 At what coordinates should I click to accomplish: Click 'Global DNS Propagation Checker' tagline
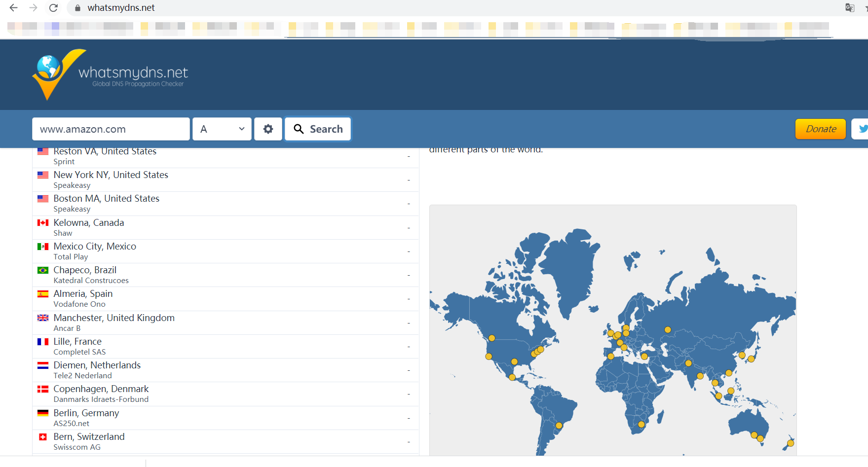point(138,84)
